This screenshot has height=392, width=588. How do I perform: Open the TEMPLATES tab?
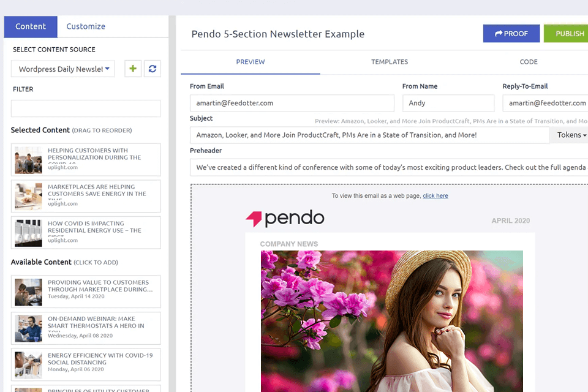(x=390, y=62)
